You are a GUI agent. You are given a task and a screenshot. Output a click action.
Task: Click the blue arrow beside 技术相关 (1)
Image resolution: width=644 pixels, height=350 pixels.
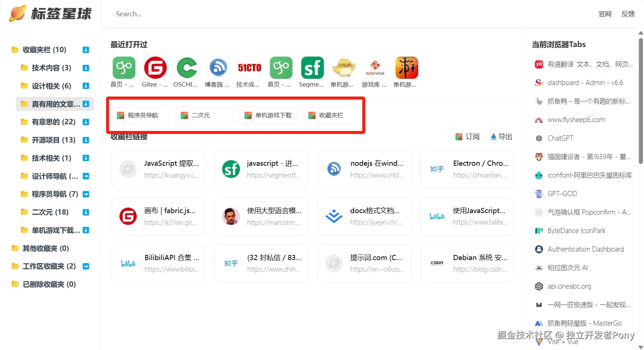[x=86, y=158]
